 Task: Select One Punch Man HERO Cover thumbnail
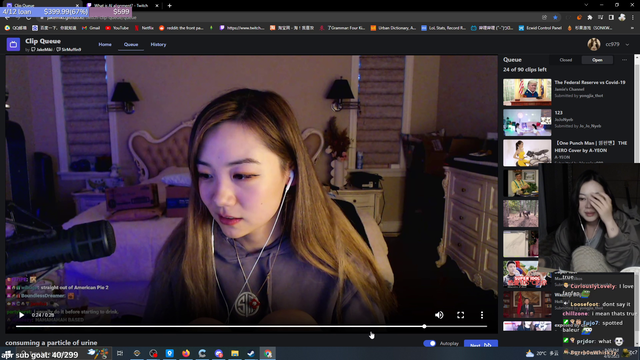pyautogui.click(x=527, y=153)
